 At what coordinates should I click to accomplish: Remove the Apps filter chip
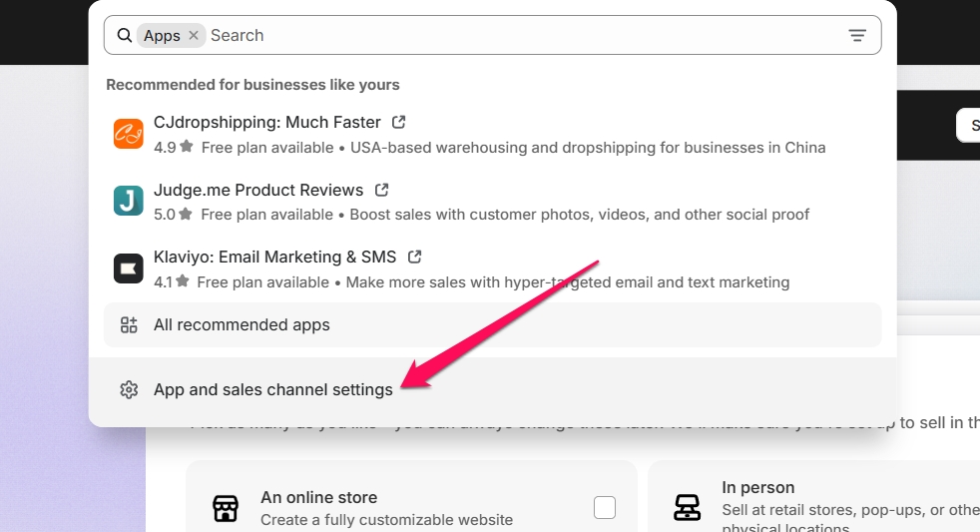(x=194, y=35)
